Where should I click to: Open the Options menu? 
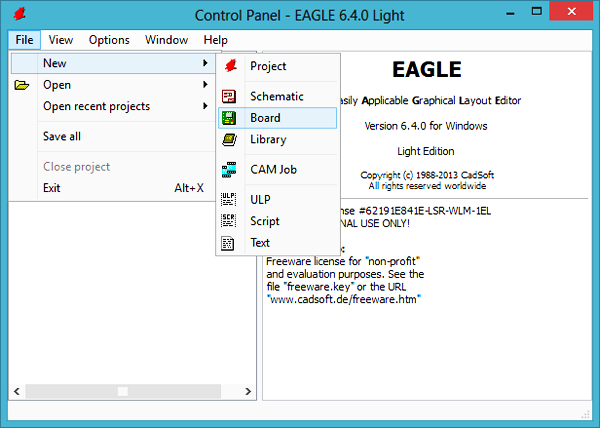(x=109, y=40)
